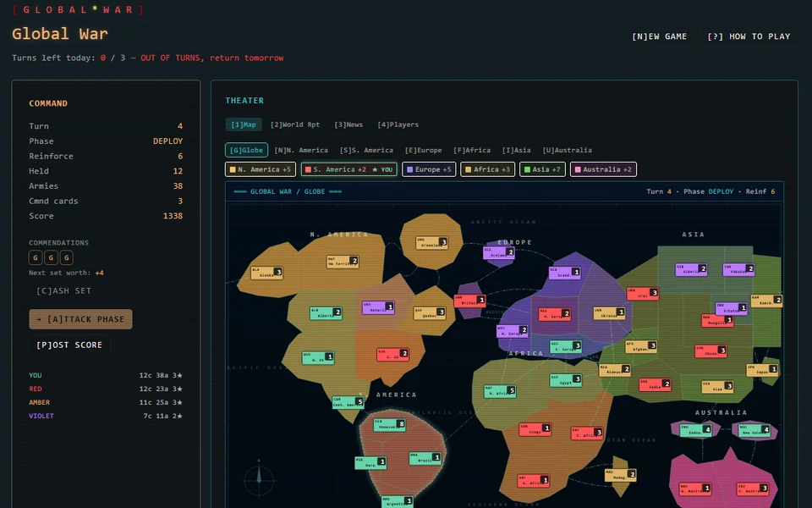Click the RED player row
Screen dimensions: 812x508
click(106, 389)
